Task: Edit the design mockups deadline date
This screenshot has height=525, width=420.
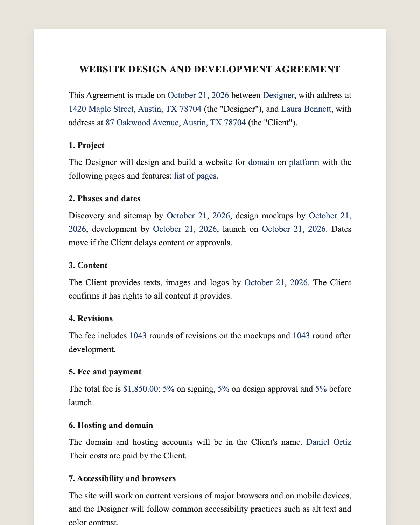Action: [210, 222]
